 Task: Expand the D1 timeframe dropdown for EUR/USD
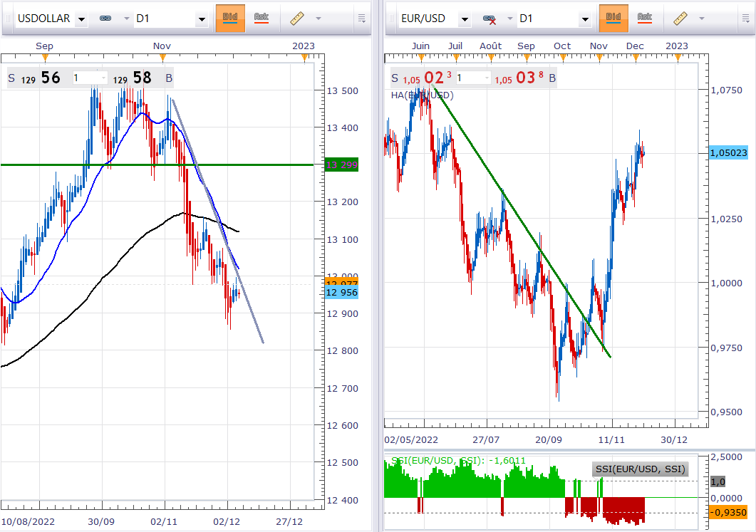(x=585, y=19)
